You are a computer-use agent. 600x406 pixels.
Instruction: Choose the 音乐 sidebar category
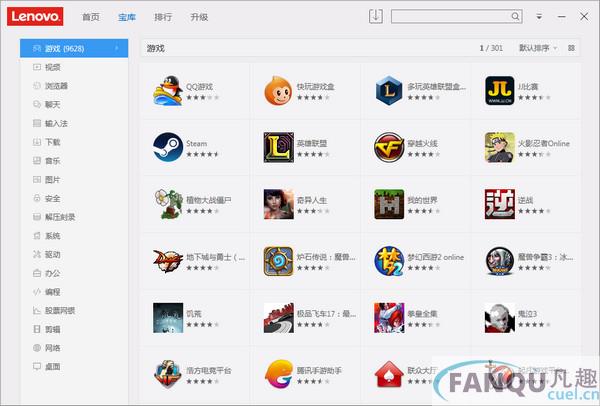[x=74, y=161]
